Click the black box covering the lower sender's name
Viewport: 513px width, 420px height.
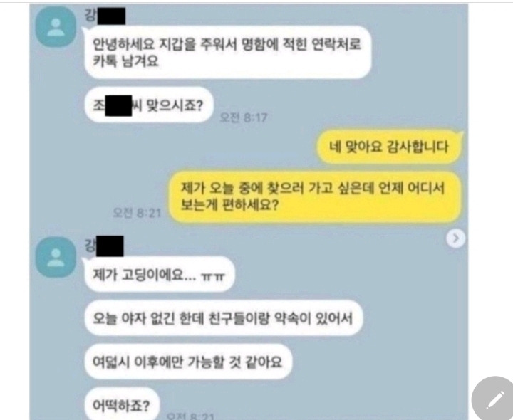[x=110, y=246]
